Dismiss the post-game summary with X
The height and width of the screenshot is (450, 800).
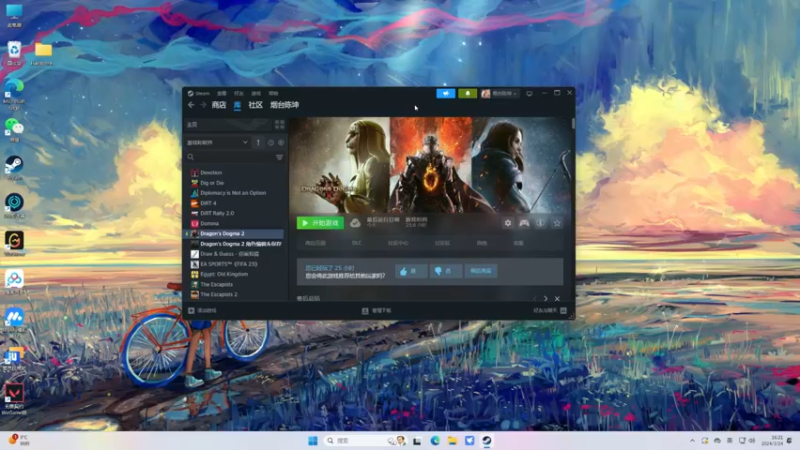pos(557,298)
